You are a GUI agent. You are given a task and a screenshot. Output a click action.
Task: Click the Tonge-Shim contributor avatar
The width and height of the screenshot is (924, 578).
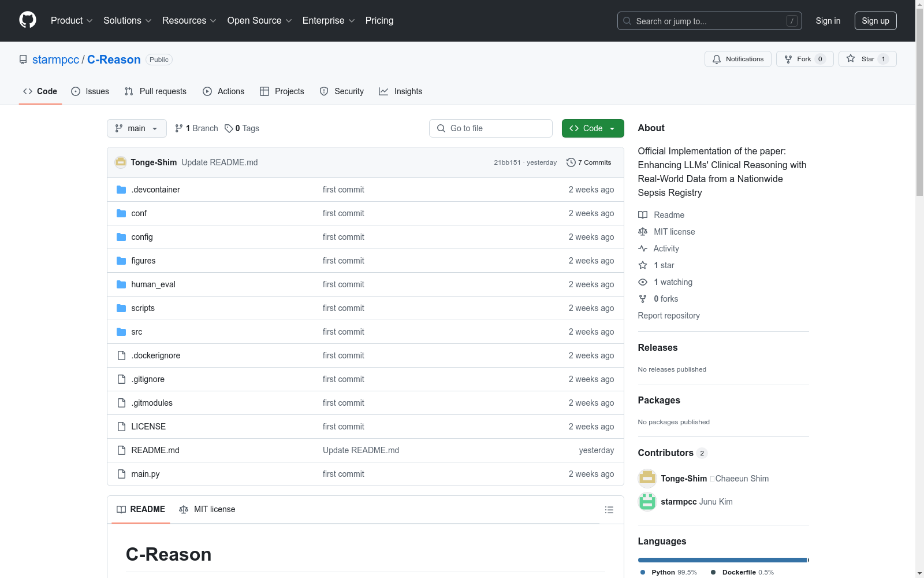coord(647,479)
